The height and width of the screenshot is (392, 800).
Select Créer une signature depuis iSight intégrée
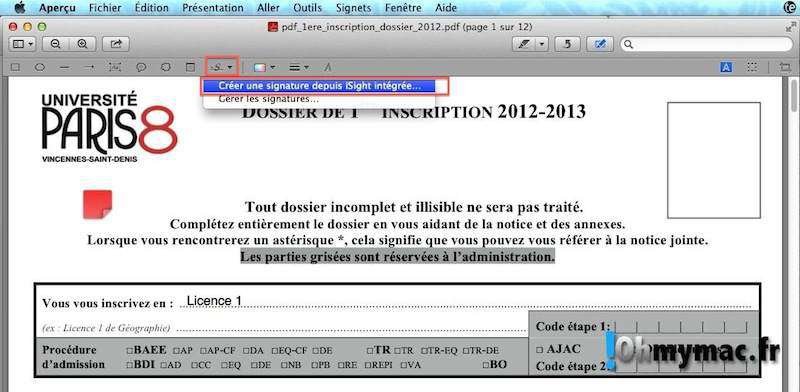[x=319, y=86]
